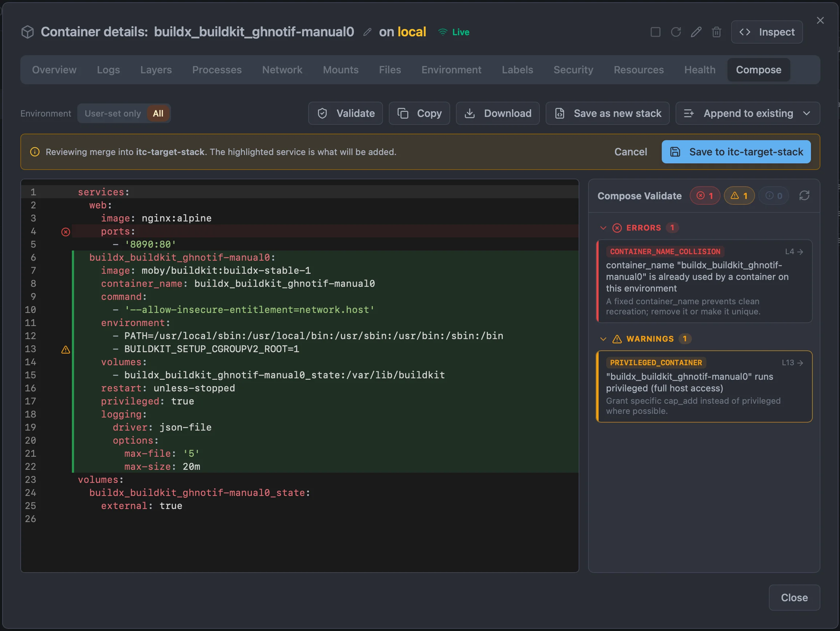
Task: Select User-set only environment filter
Action: pos(113,113)
